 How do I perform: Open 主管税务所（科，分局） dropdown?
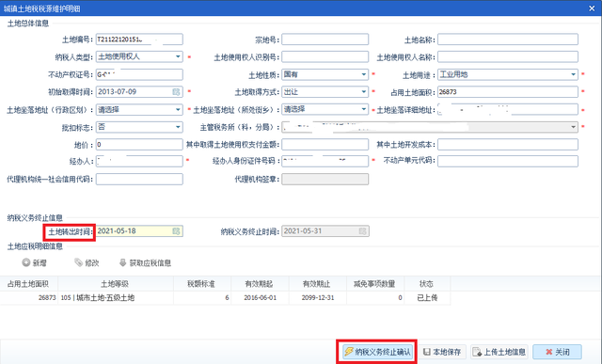[x=573, y=127]
